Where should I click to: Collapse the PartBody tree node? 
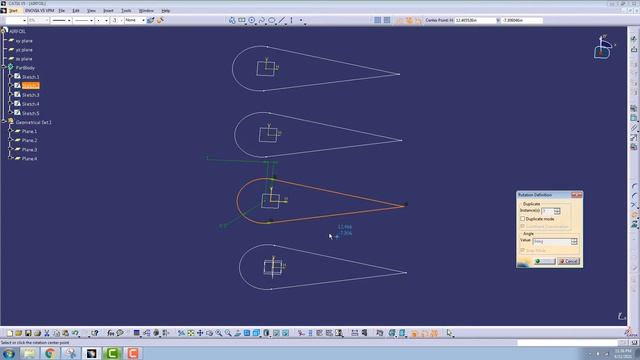(x=4, y=67)
